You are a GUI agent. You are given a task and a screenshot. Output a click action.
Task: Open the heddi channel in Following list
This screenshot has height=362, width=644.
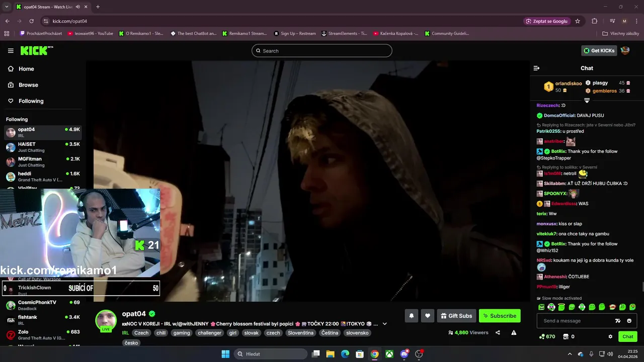[43, 176]
